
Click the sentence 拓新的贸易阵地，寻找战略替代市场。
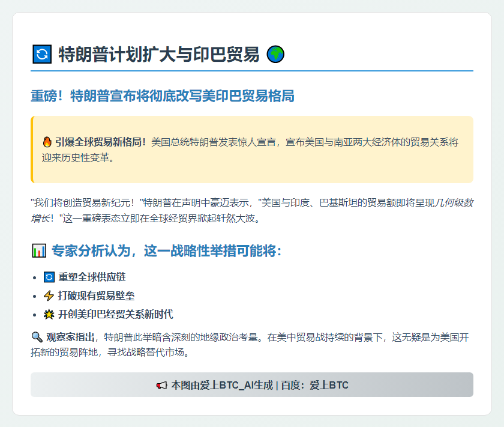[110, 353]
